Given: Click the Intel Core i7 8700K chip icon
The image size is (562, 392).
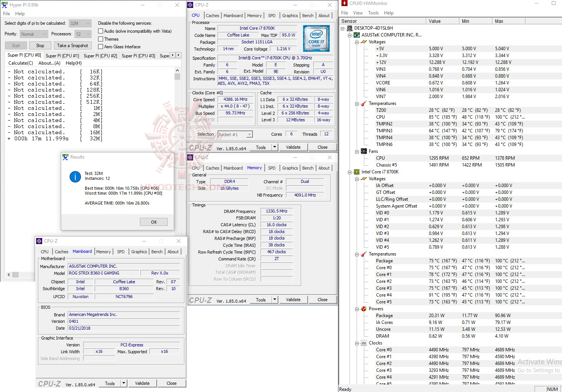Looking at the screenshot, I should tap(357, 172).
